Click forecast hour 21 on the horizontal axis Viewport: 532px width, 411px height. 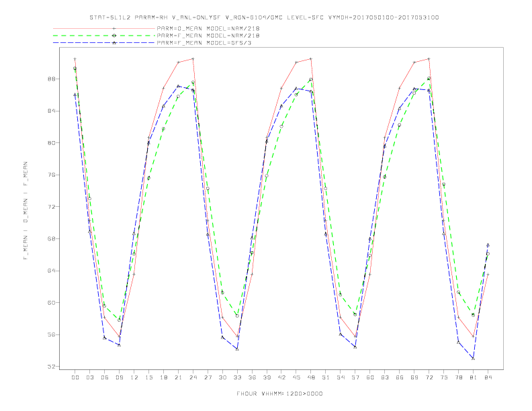(178, 377)
